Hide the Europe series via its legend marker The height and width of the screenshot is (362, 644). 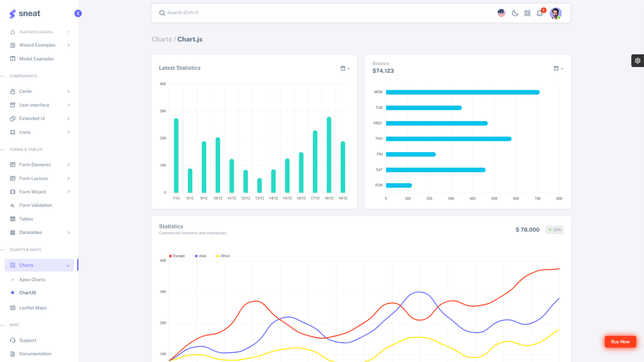(171, 256)
